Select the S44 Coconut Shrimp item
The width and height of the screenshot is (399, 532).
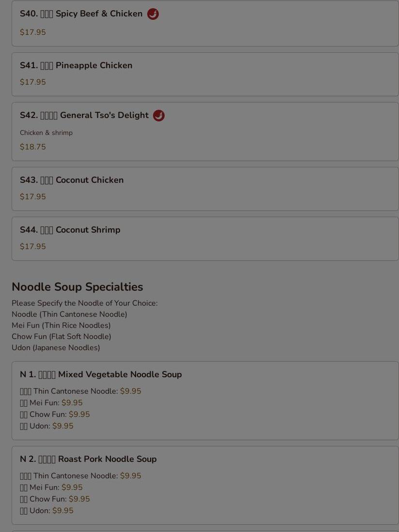(205, 239)
